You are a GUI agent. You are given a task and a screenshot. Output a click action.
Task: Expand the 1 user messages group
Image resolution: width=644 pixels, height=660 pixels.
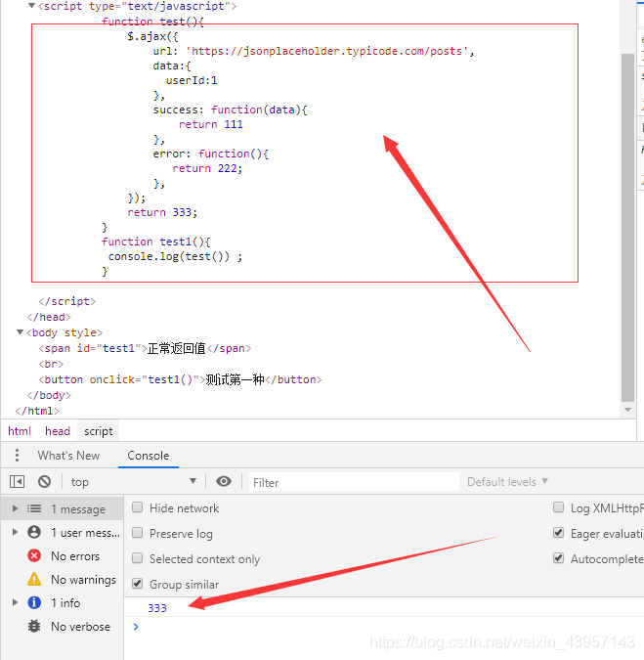[x=15, y=532]
